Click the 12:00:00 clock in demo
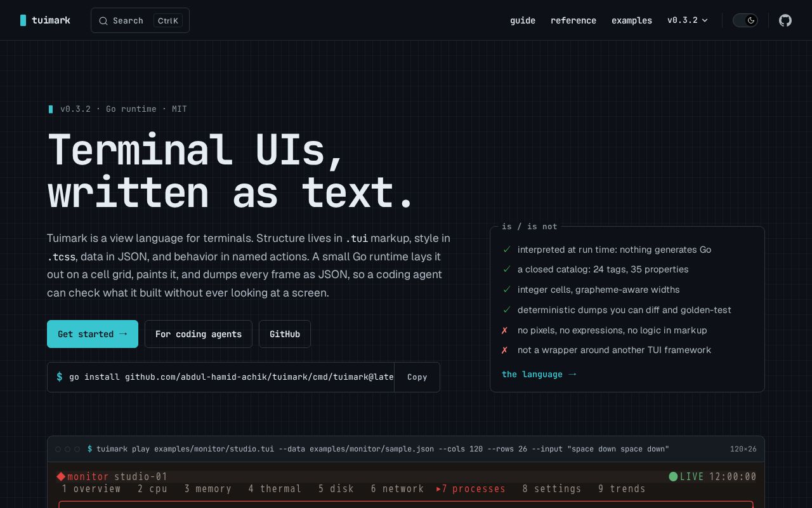This screenshot has width=812, height=508. click(733, 476)
